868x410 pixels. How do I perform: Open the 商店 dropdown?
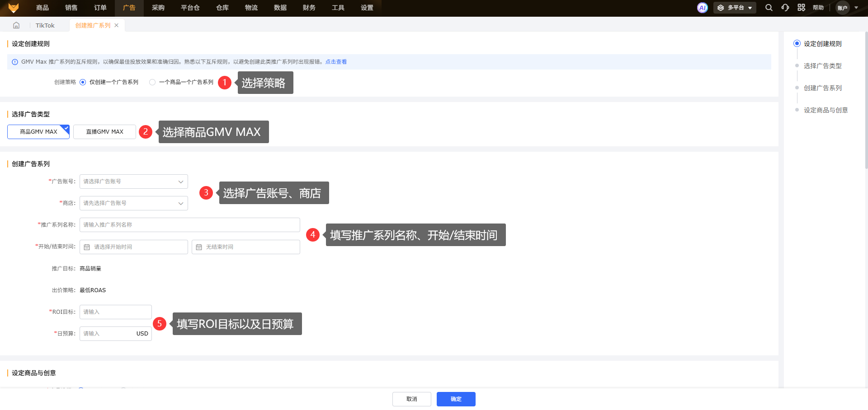(134, 203)
